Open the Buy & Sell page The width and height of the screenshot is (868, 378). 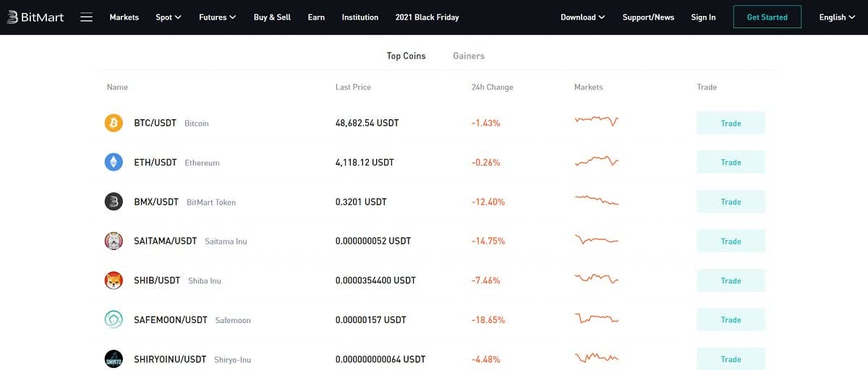click(272, 17)
